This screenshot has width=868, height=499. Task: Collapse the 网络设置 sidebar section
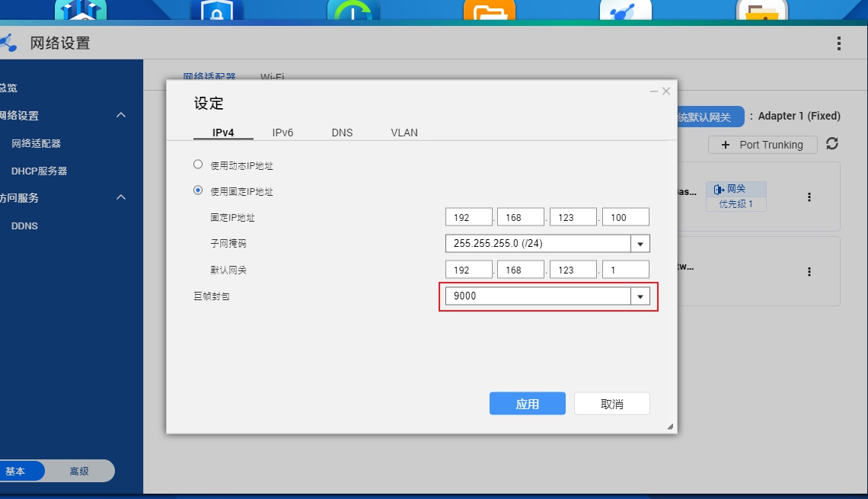pos(120,115)
